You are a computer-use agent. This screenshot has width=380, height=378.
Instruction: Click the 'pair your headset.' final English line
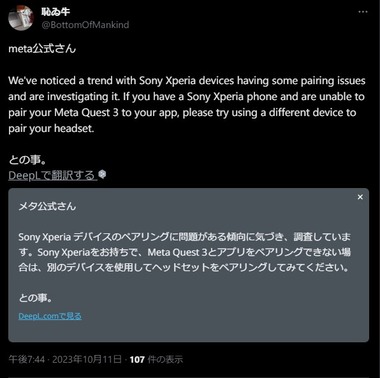(x=51, y=129)
